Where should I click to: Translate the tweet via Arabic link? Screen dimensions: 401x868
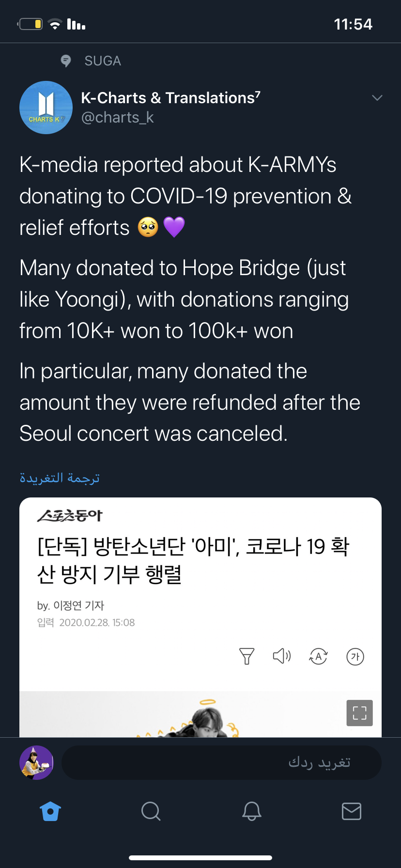coord(60,478)
